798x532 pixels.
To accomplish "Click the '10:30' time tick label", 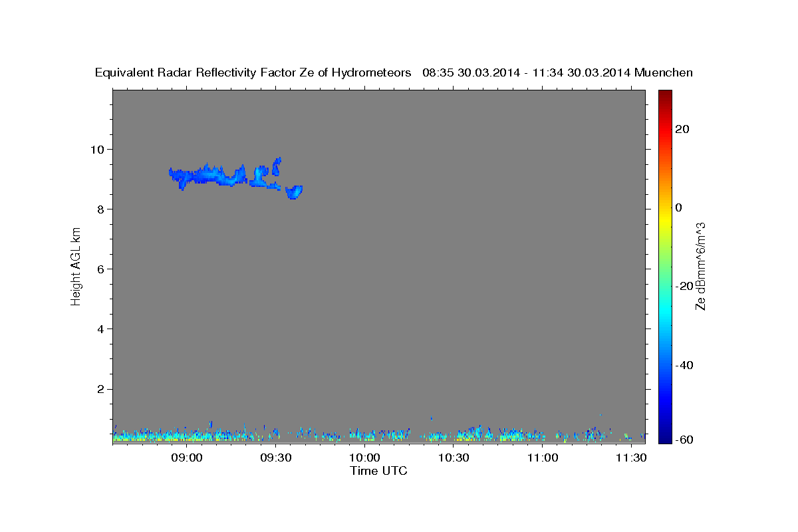I will tap(454, 458).
